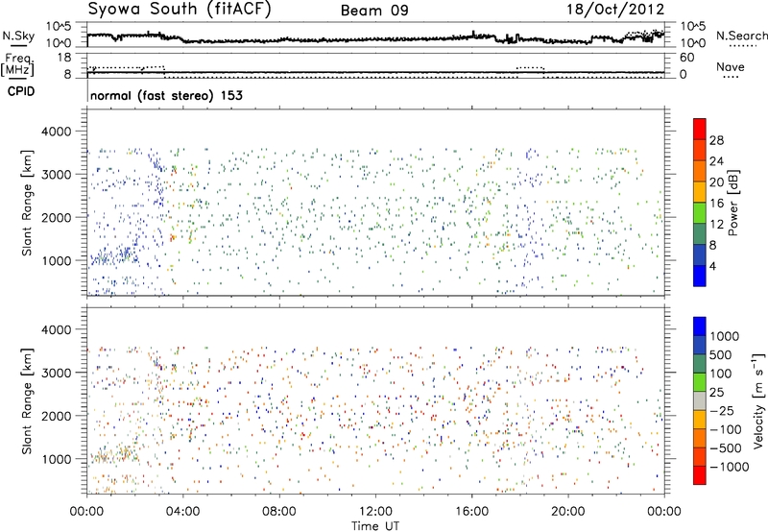
Task: Click the '08:00' time tick label
Action: click(x=279, y=512)
